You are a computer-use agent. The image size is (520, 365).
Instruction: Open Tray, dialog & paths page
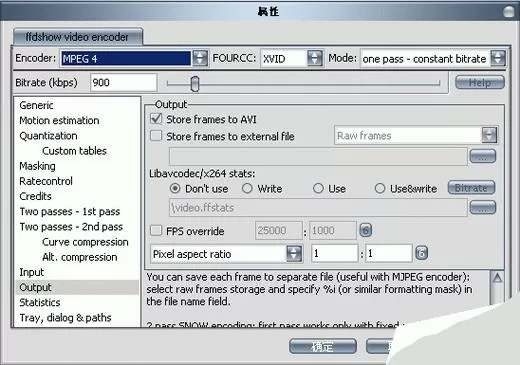65,318
